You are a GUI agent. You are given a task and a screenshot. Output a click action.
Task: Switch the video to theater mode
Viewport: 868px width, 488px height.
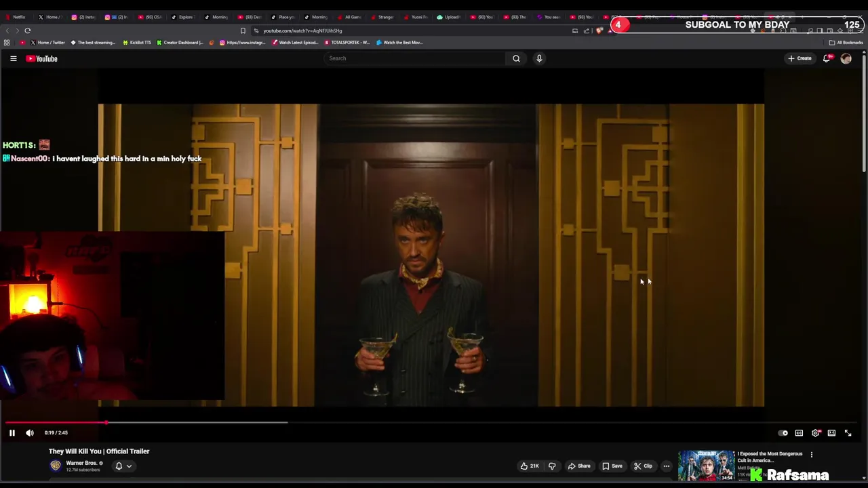(x=831, y=433)
